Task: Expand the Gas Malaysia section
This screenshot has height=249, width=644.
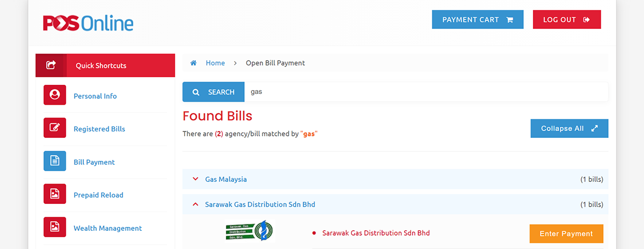Action: [396, 179]
